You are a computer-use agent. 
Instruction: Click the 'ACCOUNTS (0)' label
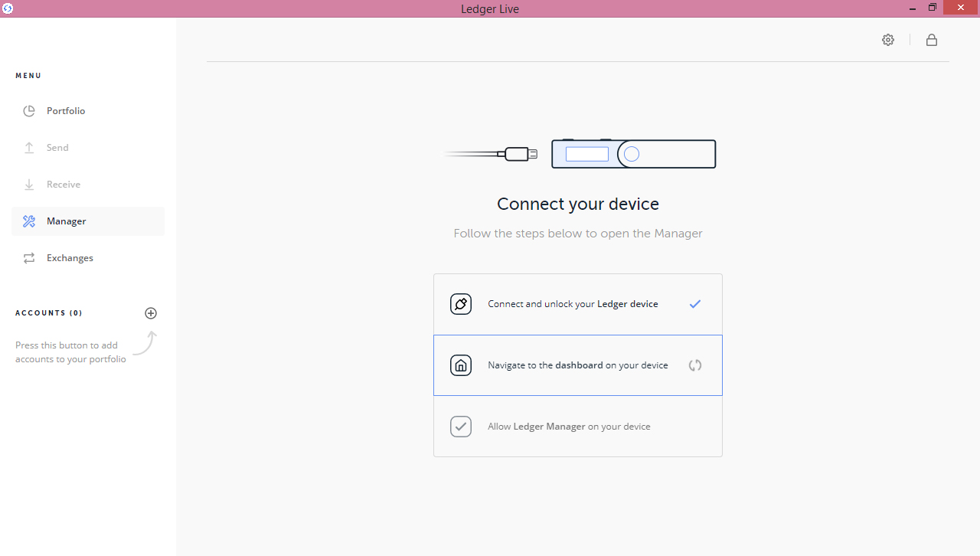pos(49,313)
